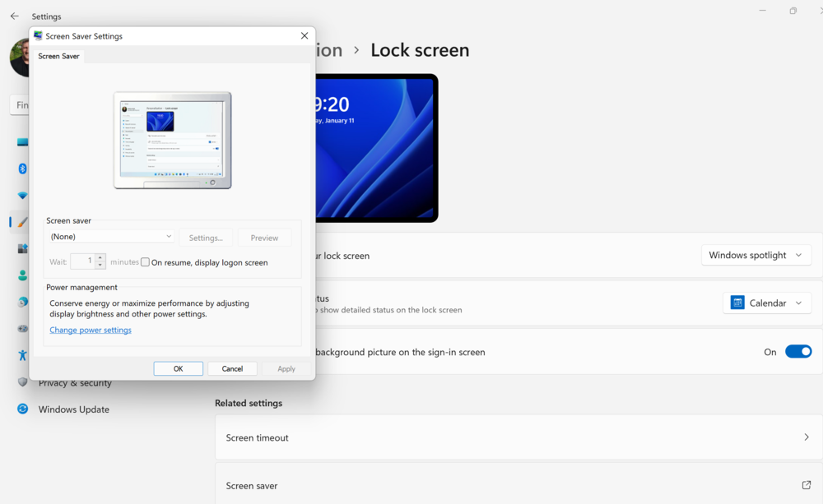Viewport: 823px width, 504px height.
Task: Open Accounts via the person sidebar icon
Action: (x=23, y=276)
